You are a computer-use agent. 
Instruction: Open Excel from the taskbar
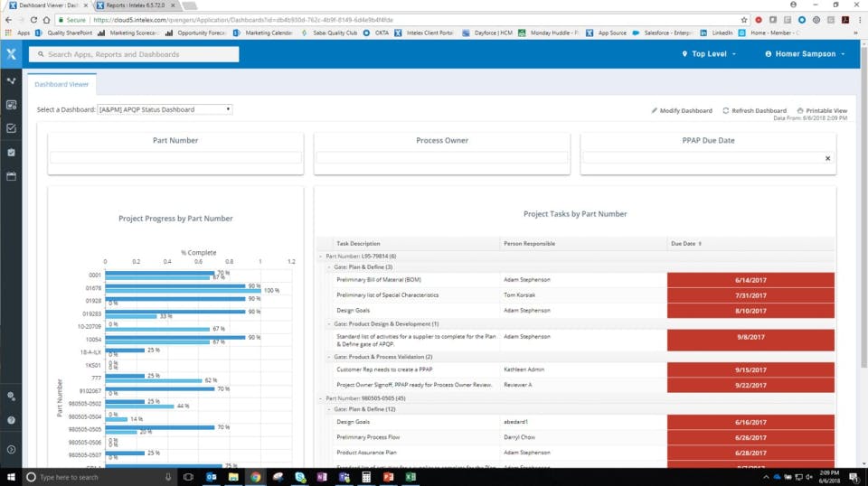(x=410, y=477)
